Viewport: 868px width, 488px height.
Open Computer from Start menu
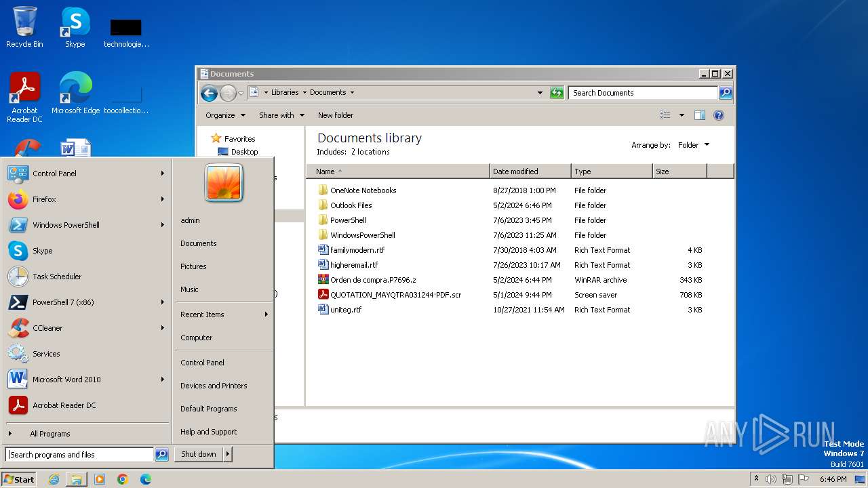(197, 338)
